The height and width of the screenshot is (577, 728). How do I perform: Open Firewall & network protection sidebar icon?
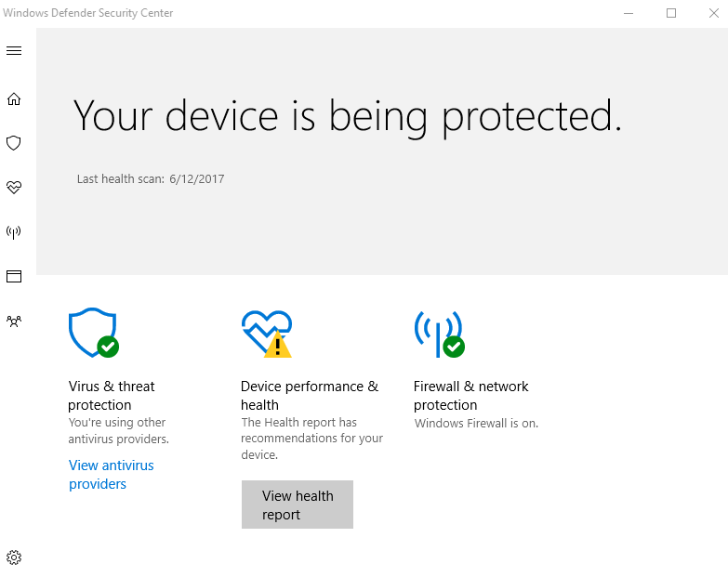tap(14, 231)
